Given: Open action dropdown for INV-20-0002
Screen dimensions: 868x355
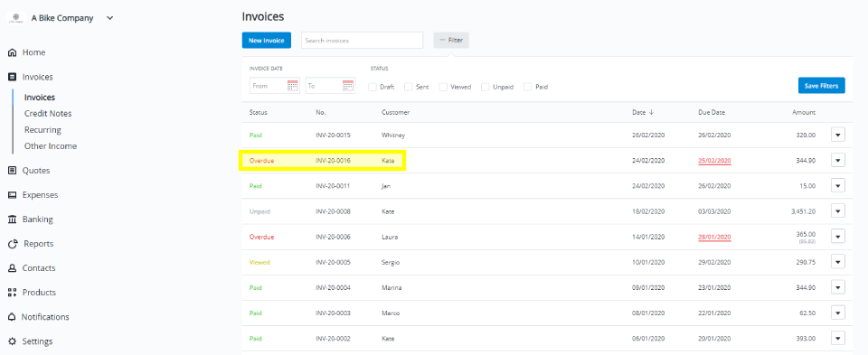Looking at the screenshot, I should [837, 339].
